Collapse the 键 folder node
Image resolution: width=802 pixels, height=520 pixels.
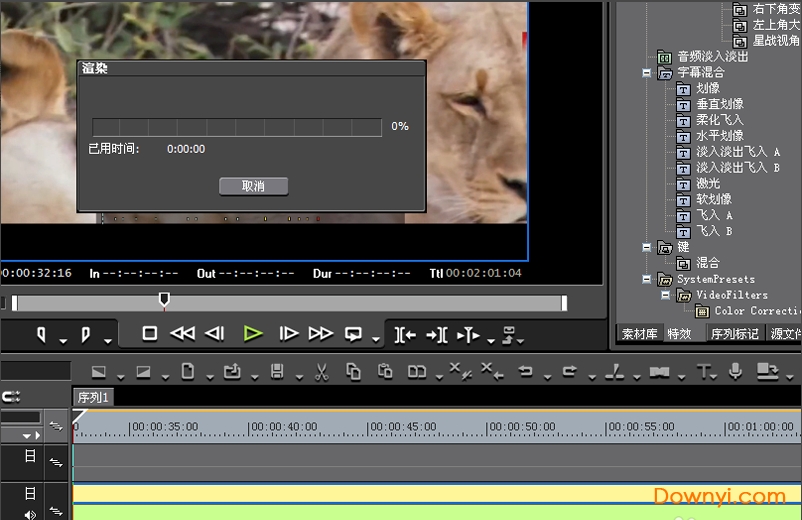(647, 247)
